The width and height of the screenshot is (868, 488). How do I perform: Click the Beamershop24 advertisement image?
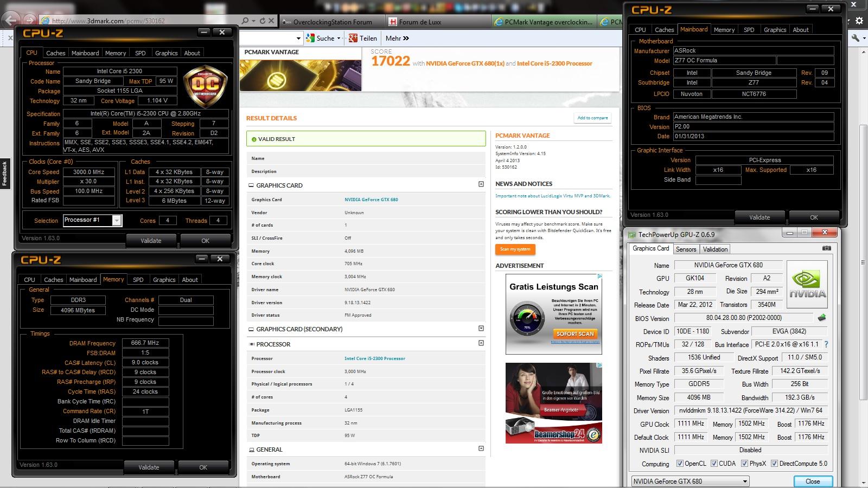(x=554, y=403)
